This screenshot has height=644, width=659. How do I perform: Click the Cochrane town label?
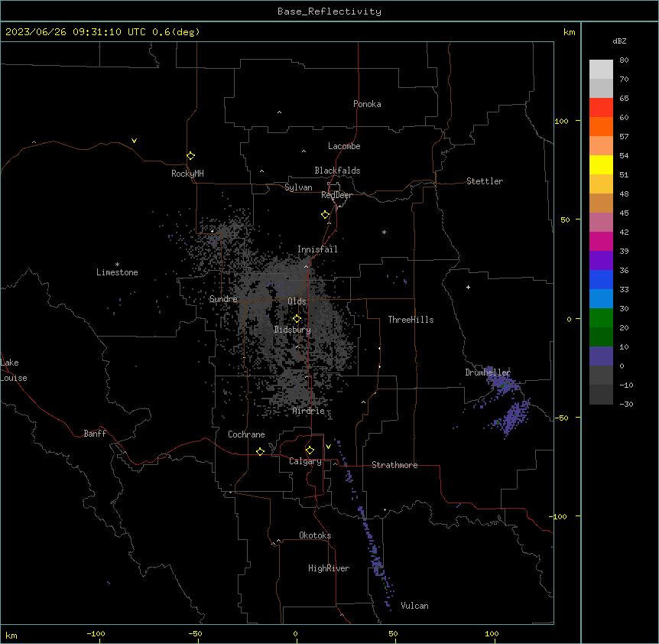(x=246, y=434)
